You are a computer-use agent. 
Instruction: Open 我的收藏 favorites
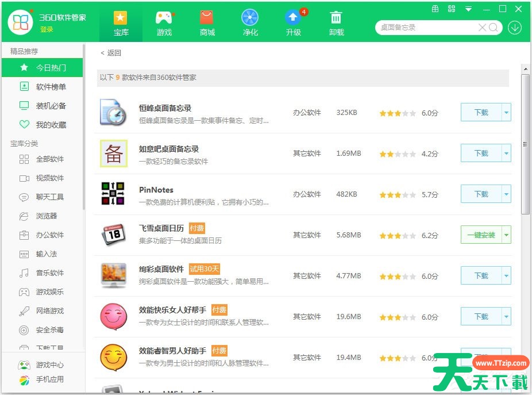[x=42, y=125]
